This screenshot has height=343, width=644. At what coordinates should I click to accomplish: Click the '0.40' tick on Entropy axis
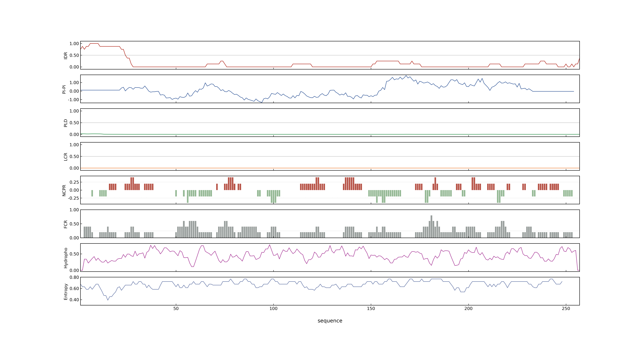click(x=74, y=300)
